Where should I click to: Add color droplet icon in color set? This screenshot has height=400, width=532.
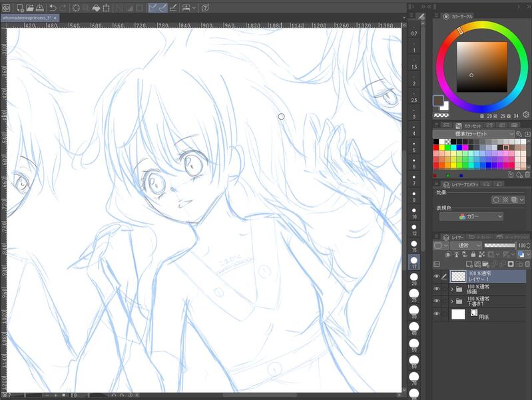pyautogui.click(x=519, y=175)
